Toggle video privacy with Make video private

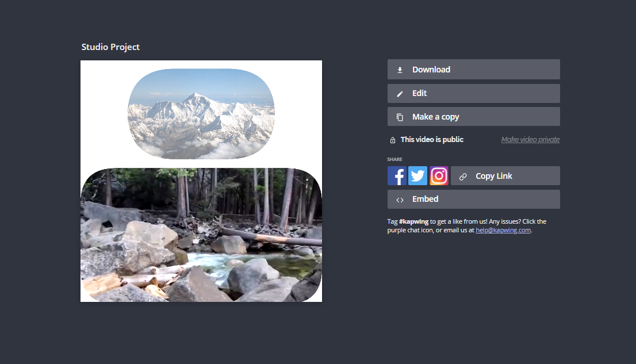[530, 140]
